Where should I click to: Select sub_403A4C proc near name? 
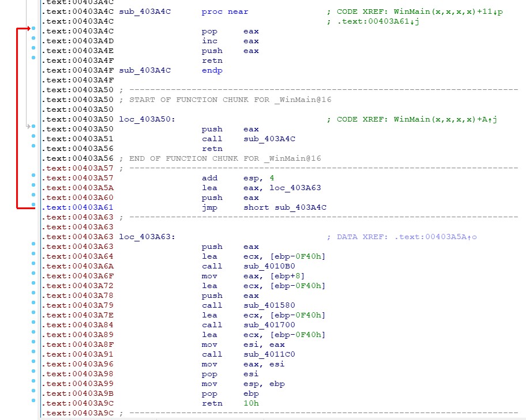pos(145,12)
